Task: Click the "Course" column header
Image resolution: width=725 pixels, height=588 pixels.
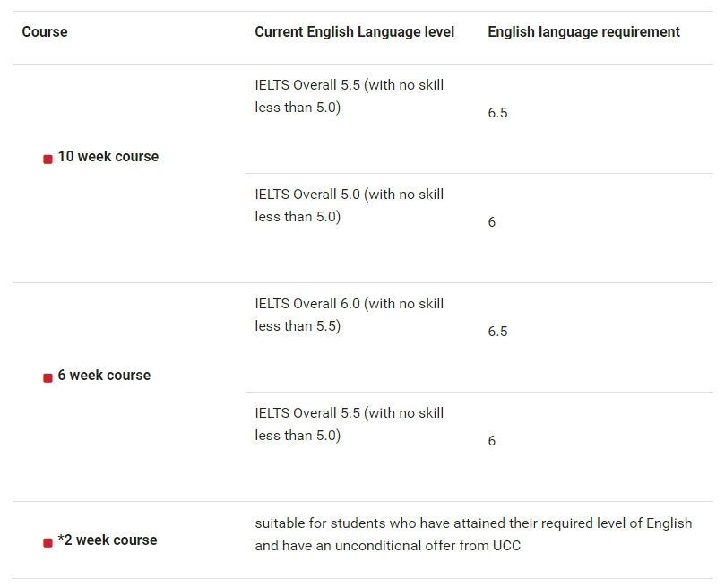Action: click(x=45, y=32)
